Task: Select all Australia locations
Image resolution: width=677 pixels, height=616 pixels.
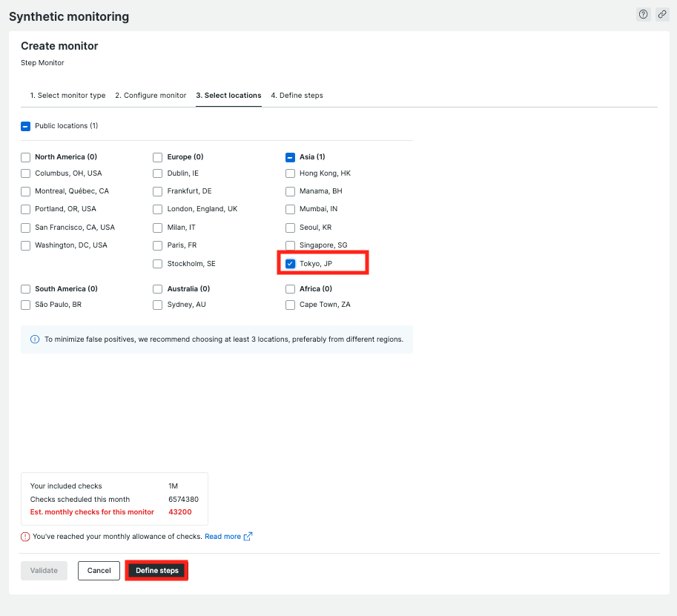Action: coord(158,289)
